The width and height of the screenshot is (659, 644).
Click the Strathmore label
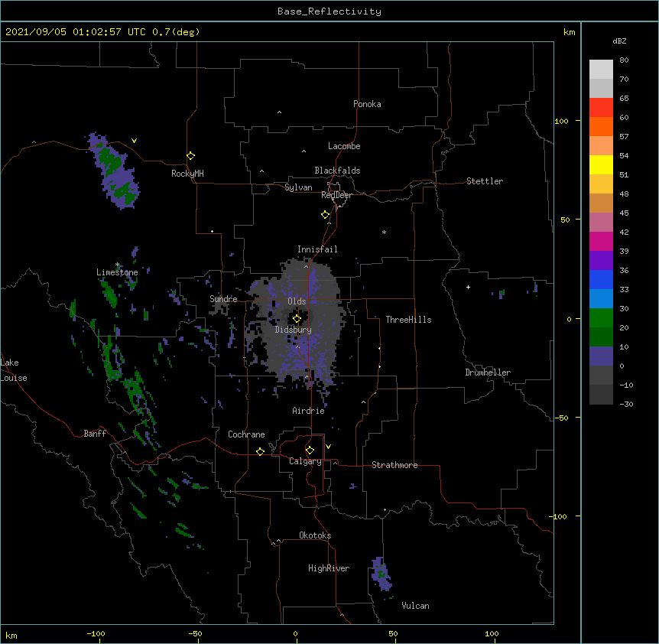pos(394,465)
